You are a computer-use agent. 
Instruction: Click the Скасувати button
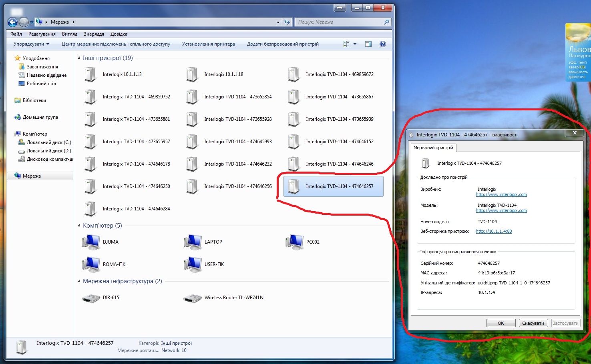point(533,323)
